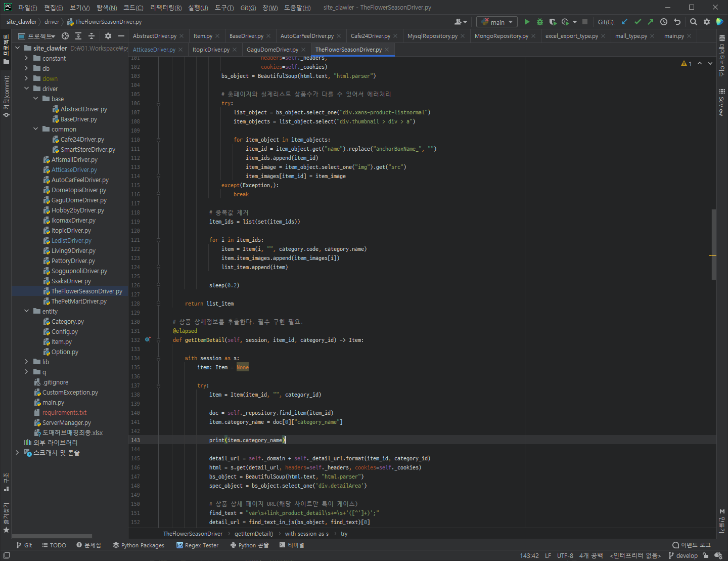728x561 pixels.
Task: Open ThePetMartDriver.py in the project tree
Action: pos(79,301)
